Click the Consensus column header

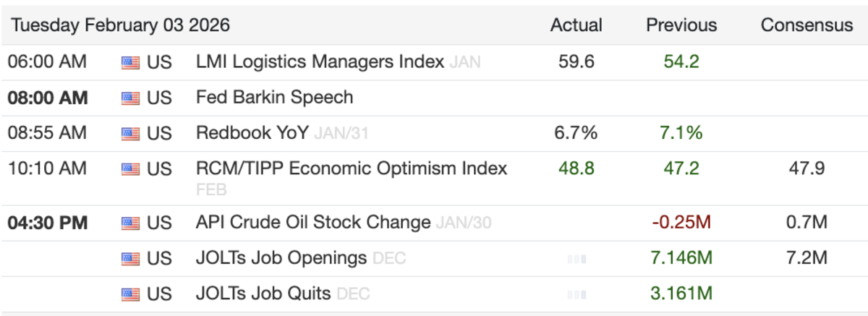point(807,25)
